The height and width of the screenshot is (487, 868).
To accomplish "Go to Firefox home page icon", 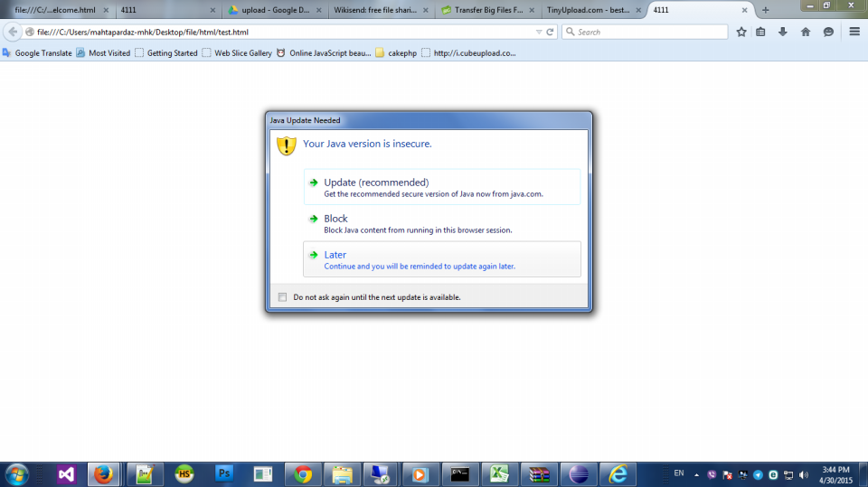I will (806, 32).
